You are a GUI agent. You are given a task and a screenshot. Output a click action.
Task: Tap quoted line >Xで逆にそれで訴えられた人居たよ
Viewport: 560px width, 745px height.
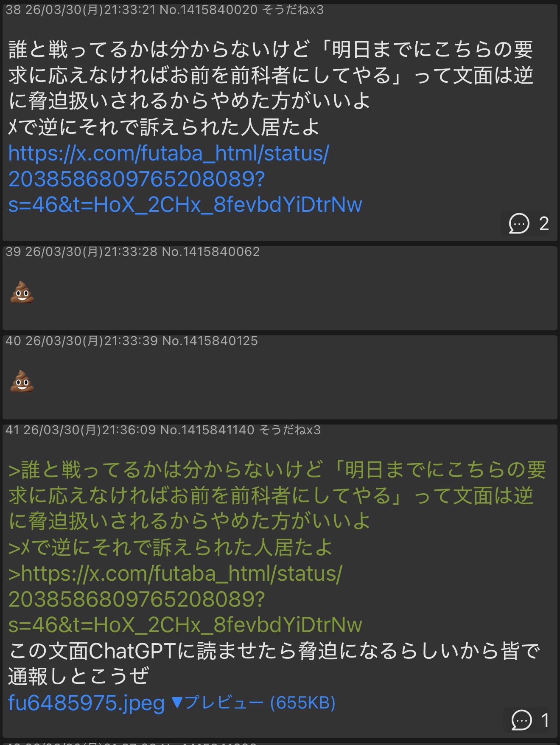[171, 548]
